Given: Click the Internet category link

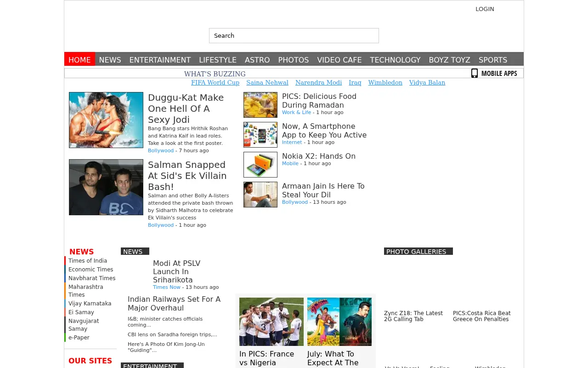Looking at the screenshot, I should pos(292,142).
